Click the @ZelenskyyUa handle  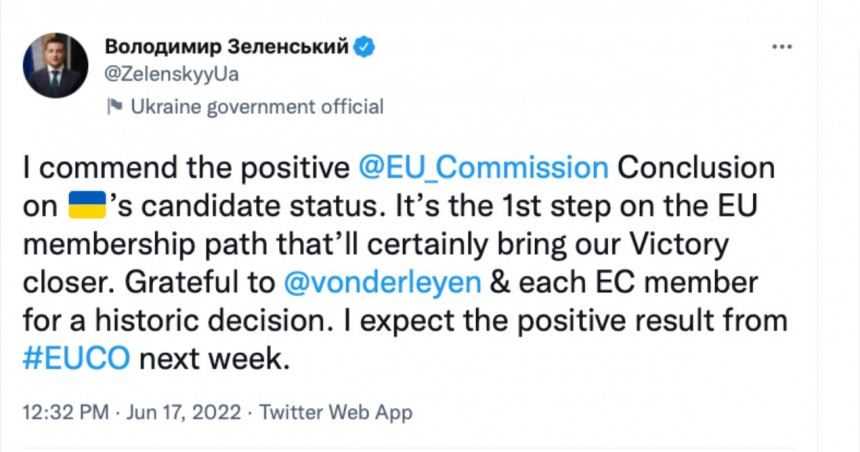(171, 74)
